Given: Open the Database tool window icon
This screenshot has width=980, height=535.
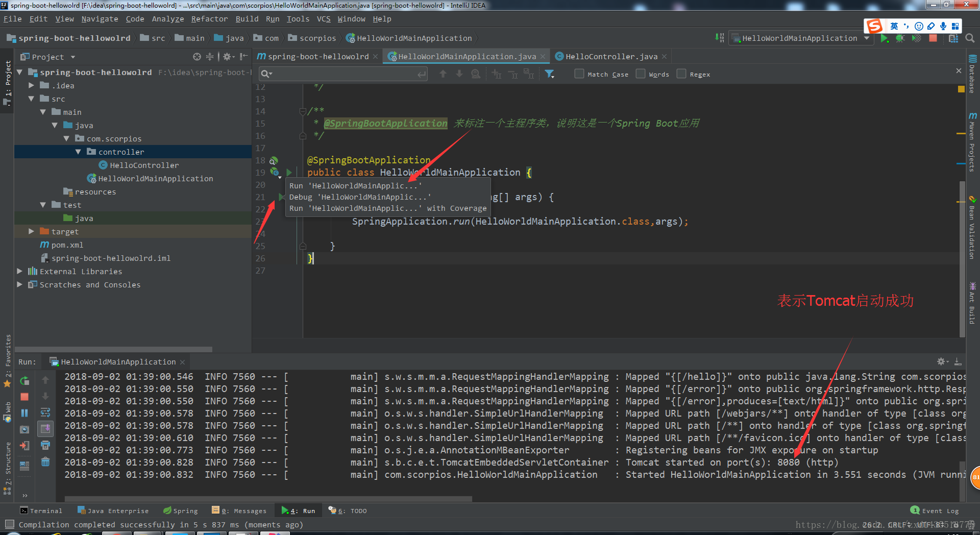Looking at the screenshot, I should [x=972, y=59].
